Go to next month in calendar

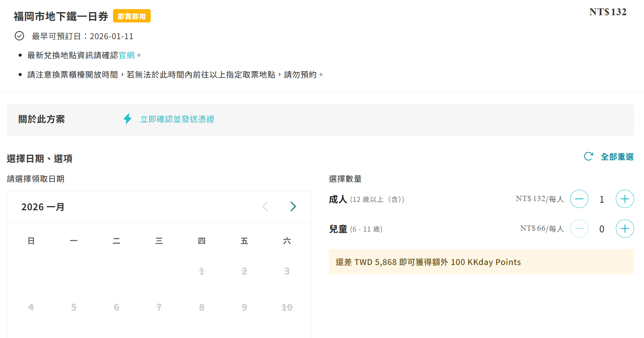pyautogui.click(x=293, y=206)
